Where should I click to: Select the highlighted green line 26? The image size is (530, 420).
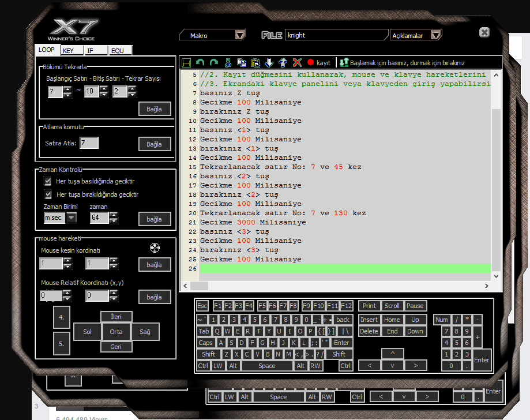(x=345, y=268)
